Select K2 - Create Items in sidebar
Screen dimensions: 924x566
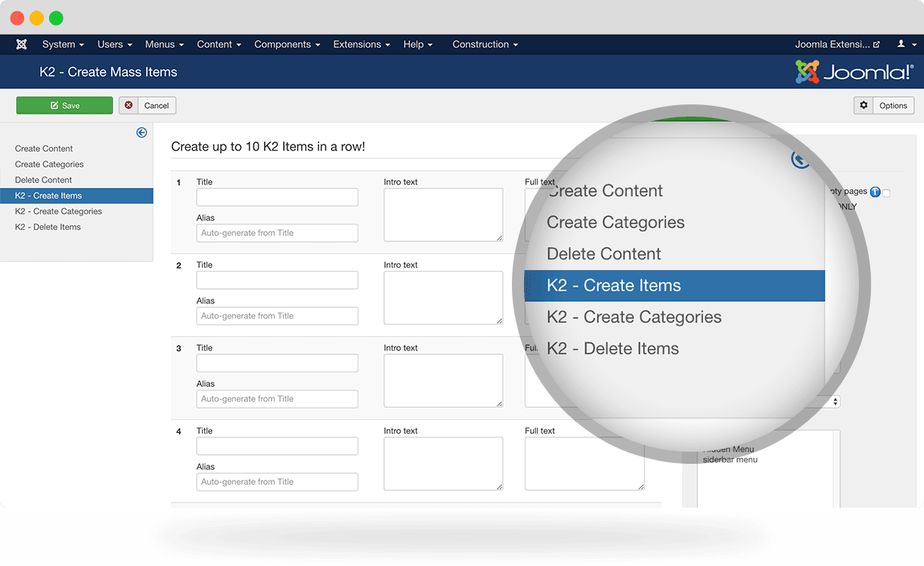(76, 196)
